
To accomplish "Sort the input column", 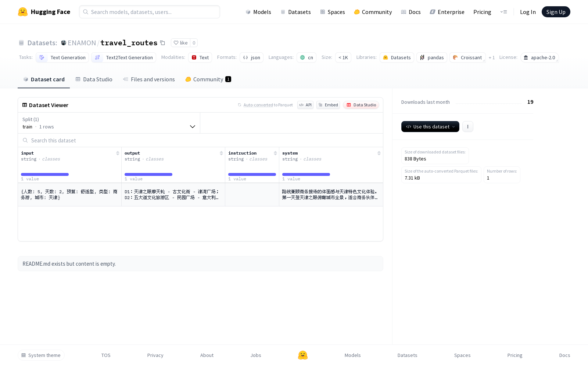I will click(x=118, y=153).
